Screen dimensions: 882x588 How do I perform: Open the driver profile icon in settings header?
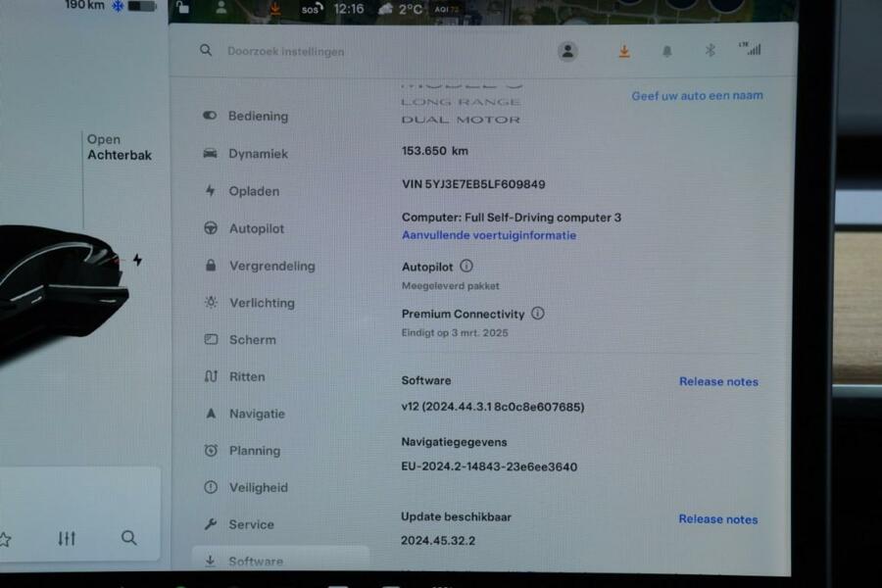[x=567, y=51]
